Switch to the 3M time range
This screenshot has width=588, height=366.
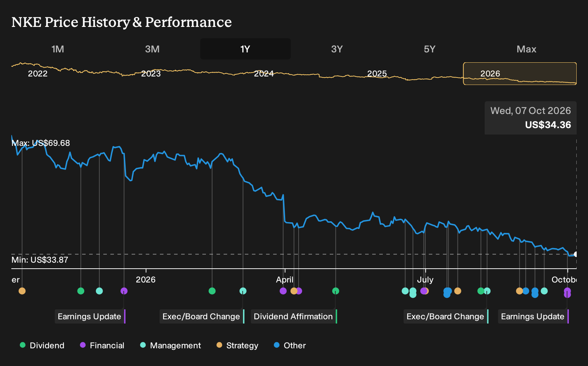[152, 49]
